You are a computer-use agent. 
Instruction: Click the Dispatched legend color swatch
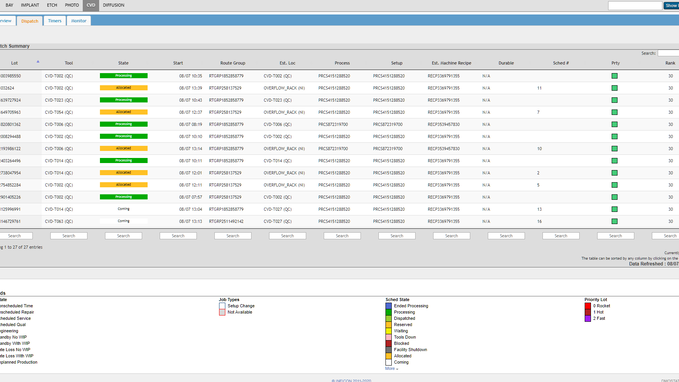click(x=388, y=318)
